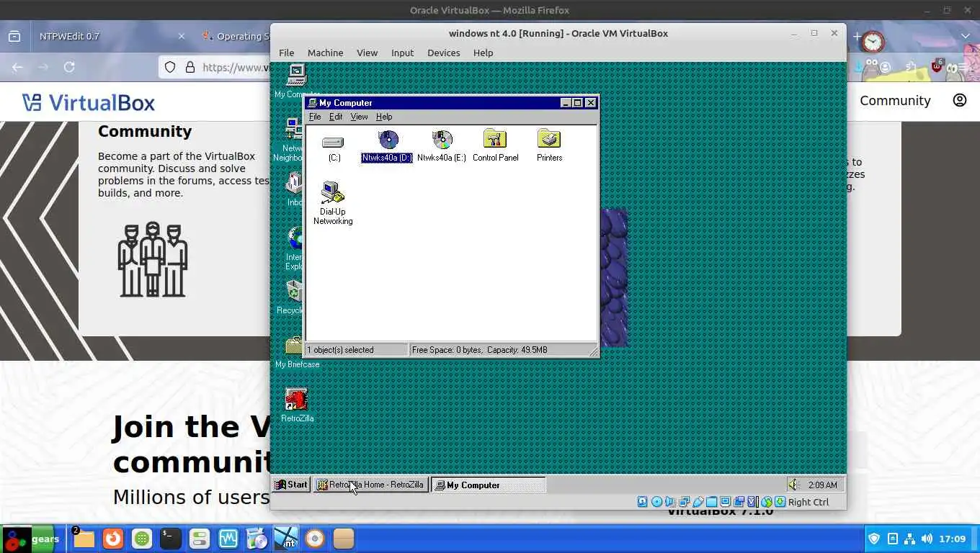Open VirtualBox window File menu
The width and height of the screenshot is (980, 553).
(x=286, y=53)
